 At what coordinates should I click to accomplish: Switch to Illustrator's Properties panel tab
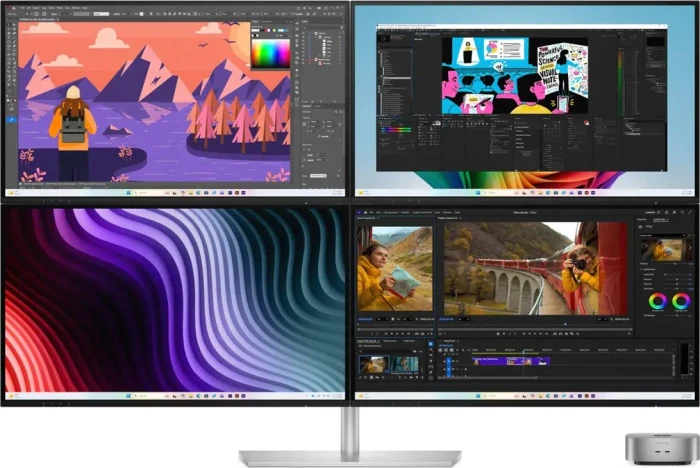(x=306, y=106)
